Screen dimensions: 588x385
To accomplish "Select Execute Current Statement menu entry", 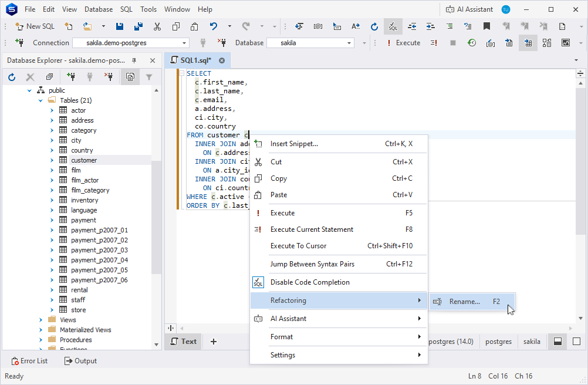I will tap(312, 229).
